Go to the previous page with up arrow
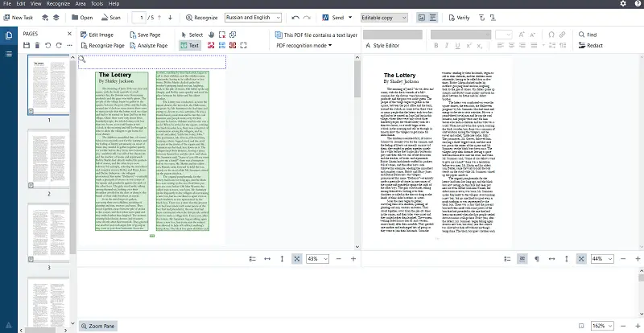 159,18
